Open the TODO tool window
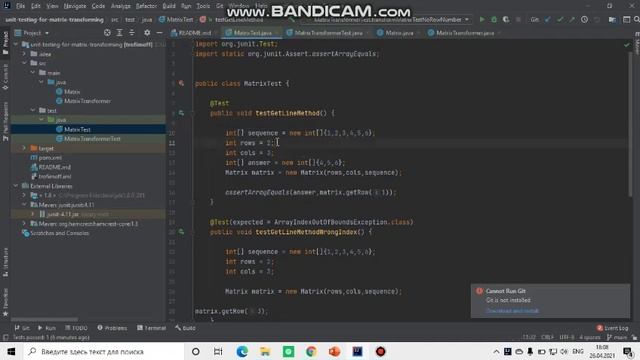640x360 pixels. point(76,328)
